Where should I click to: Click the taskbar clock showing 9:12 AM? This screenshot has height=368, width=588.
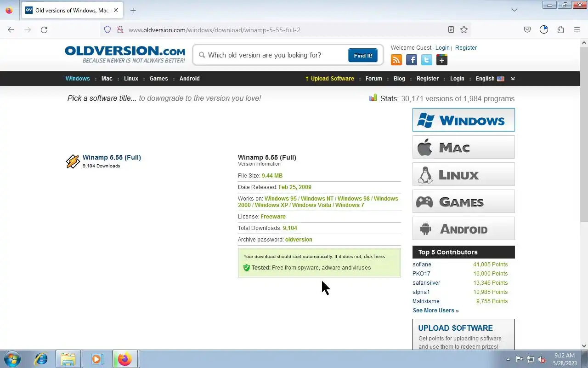pos(565,359)
